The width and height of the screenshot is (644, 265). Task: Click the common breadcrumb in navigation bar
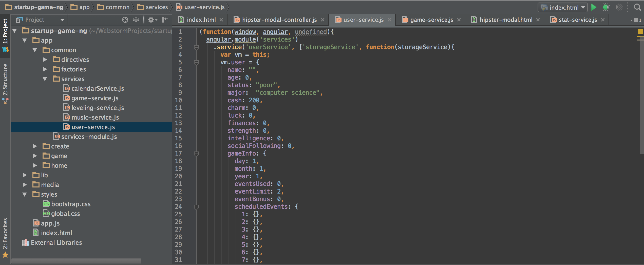113,7
